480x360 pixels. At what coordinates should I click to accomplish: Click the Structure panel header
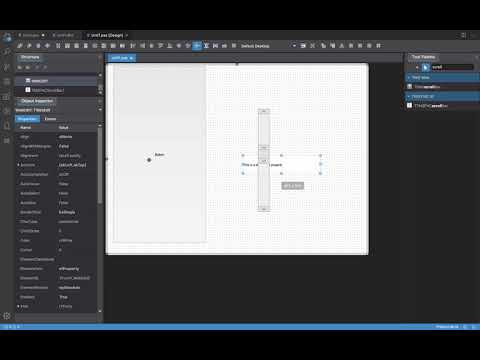30,57
